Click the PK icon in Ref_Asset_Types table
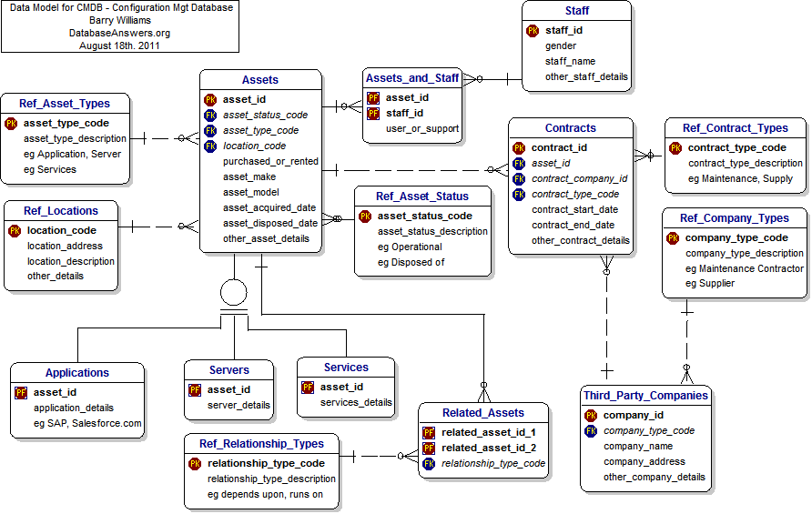Image resolution: width=812 pixels, height=514 pixels. (x=11, y=123)
